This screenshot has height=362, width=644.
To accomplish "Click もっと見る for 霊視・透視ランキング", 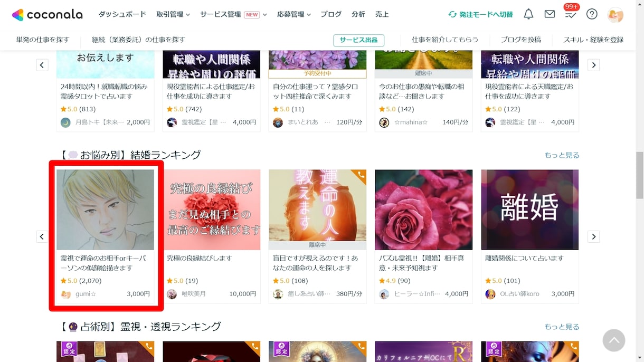I will tap(562, 327).
